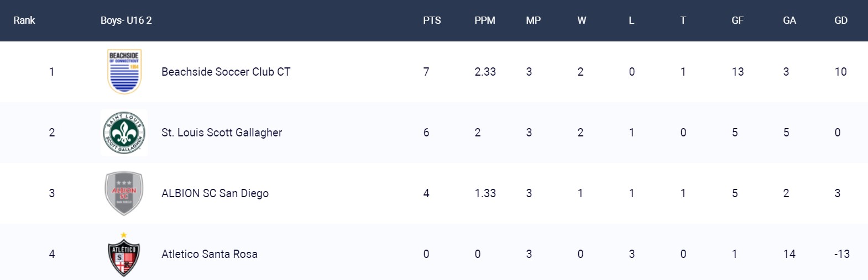Click the Beachside Soccer Club CT logo
The width and height of the screenshot is (868, 280).
tap(124, 72)
